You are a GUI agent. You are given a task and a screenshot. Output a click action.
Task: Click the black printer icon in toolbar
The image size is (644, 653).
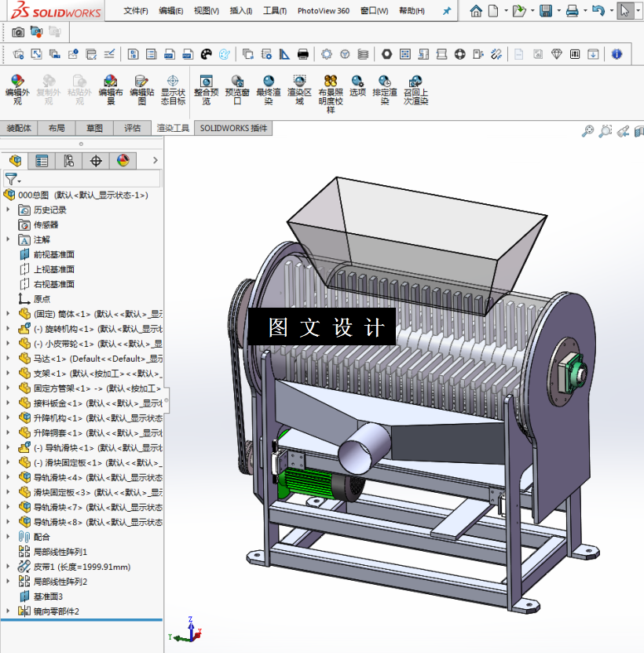[303, 54]
